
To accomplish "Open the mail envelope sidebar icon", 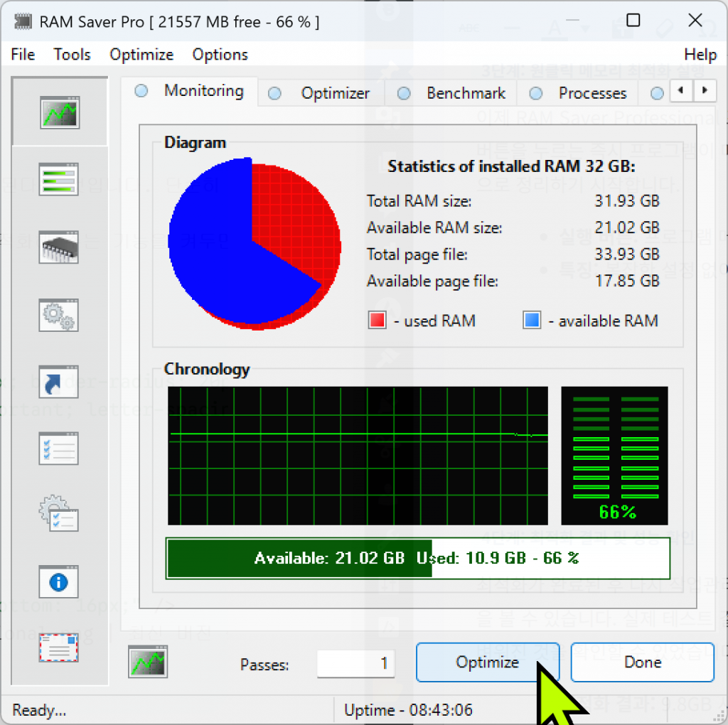I will click(58, 648).
